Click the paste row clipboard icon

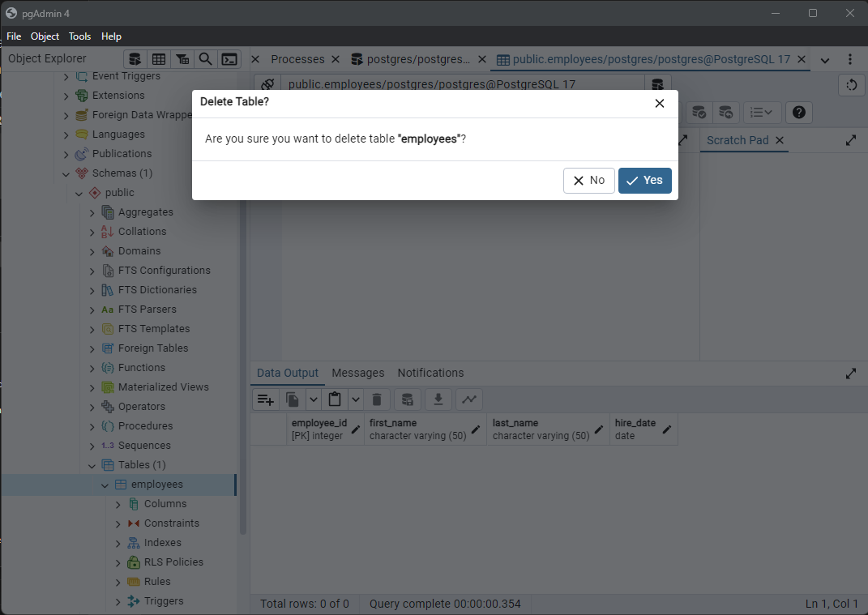click(x=335, y=399)
